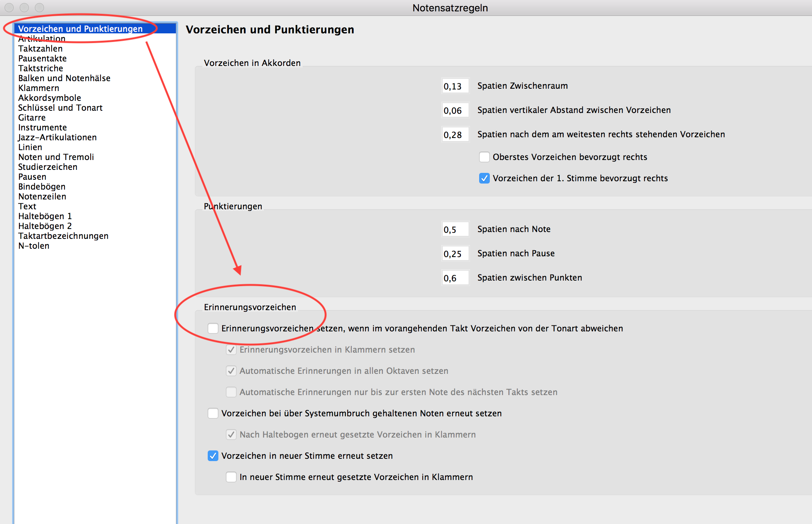Enable Oberstes Vorzeichen bevorzugt rechts checkbox
This screenshot has width=812, height=524.
coord(484,157)
